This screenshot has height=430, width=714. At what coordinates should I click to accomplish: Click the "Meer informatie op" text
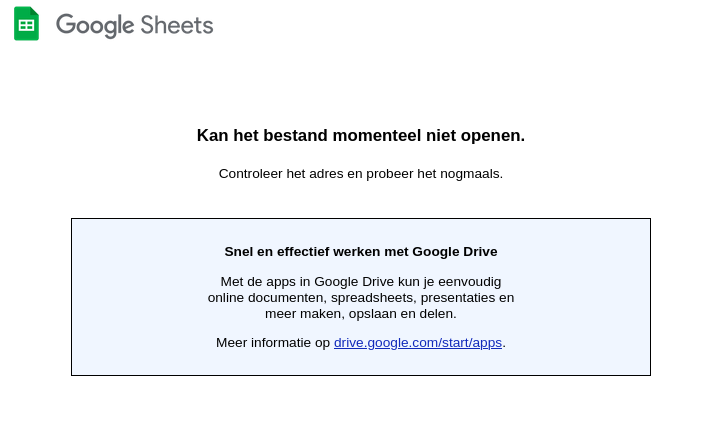point(273,343)
